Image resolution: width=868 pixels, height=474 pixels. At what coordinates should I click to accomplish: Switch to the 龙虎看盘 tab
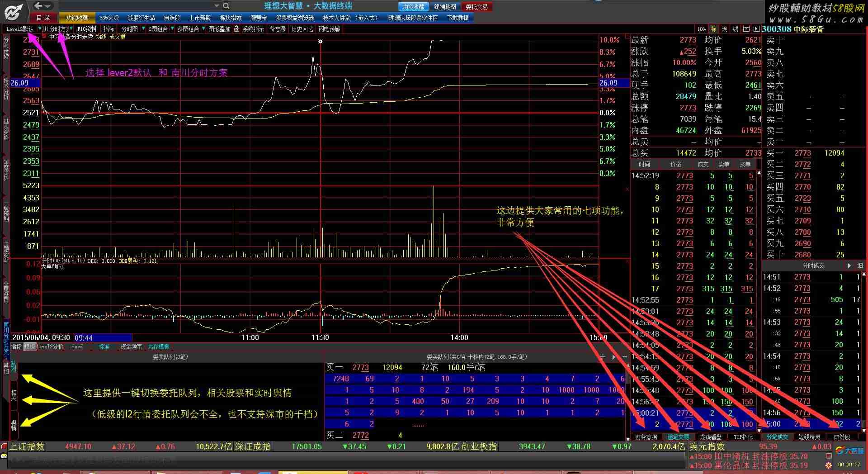point(711,437)
